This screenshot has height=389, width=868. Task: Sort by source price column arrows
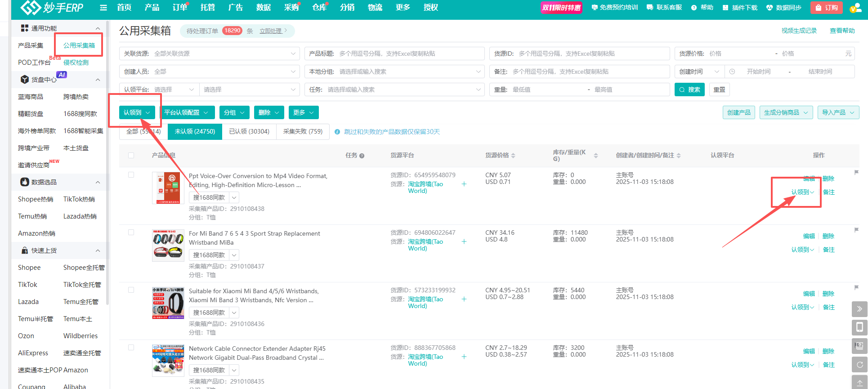click(513, 156)
